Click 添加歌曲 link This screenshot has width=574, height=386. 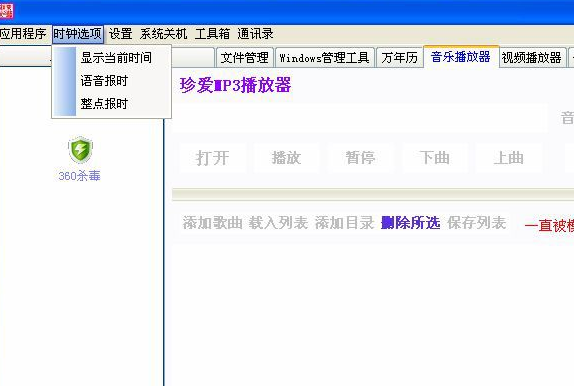pyautogui.click(x=213, y=223)
